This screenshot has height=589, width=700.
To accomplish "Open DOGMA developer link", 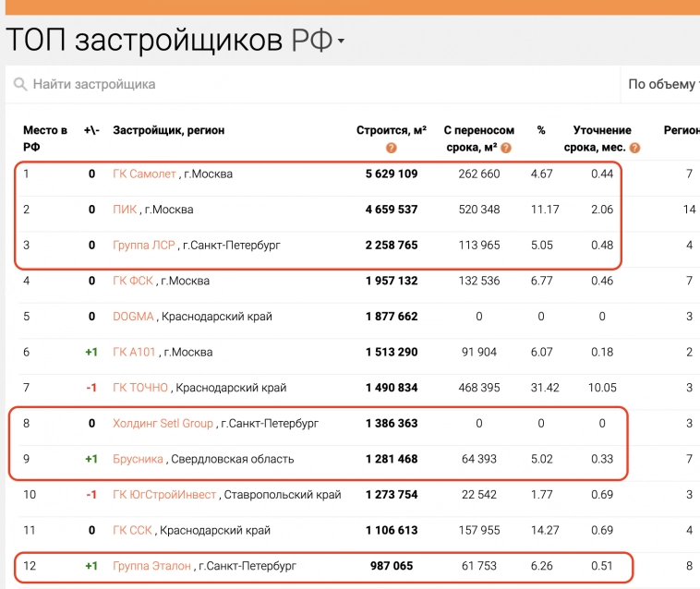I will coord(133,317).
